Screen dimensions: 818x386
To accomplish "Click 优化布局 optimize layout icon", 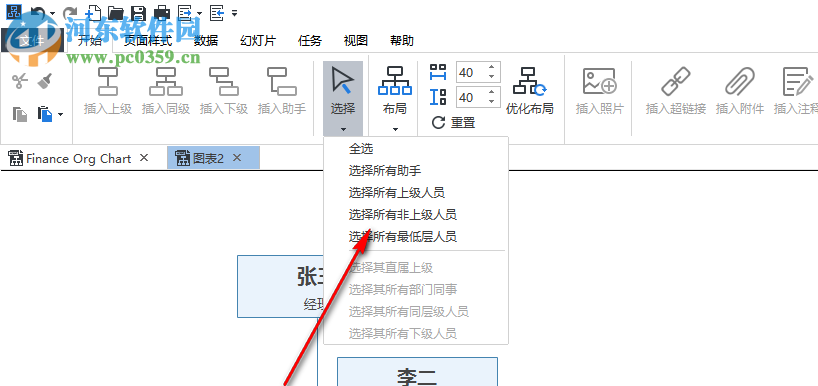I will click(x=530, y=81).
